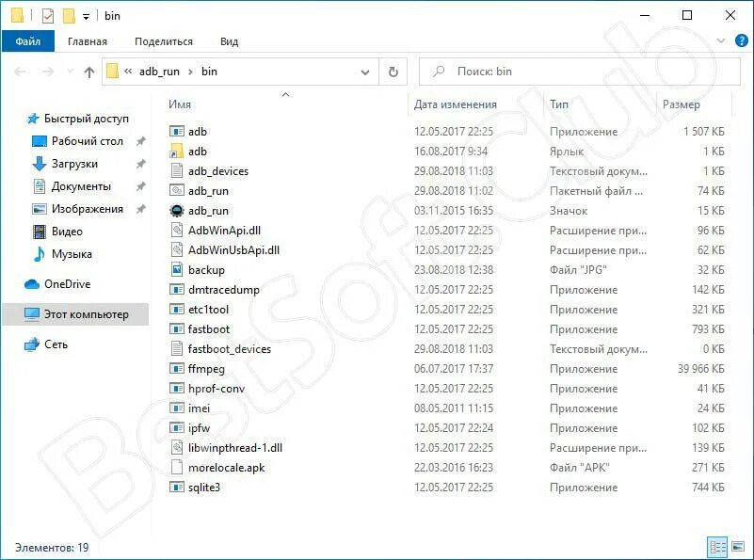This screenshot has width=754, height=560.
Task: Expand hidden path with the double chevron
Action: click(128, 72)
